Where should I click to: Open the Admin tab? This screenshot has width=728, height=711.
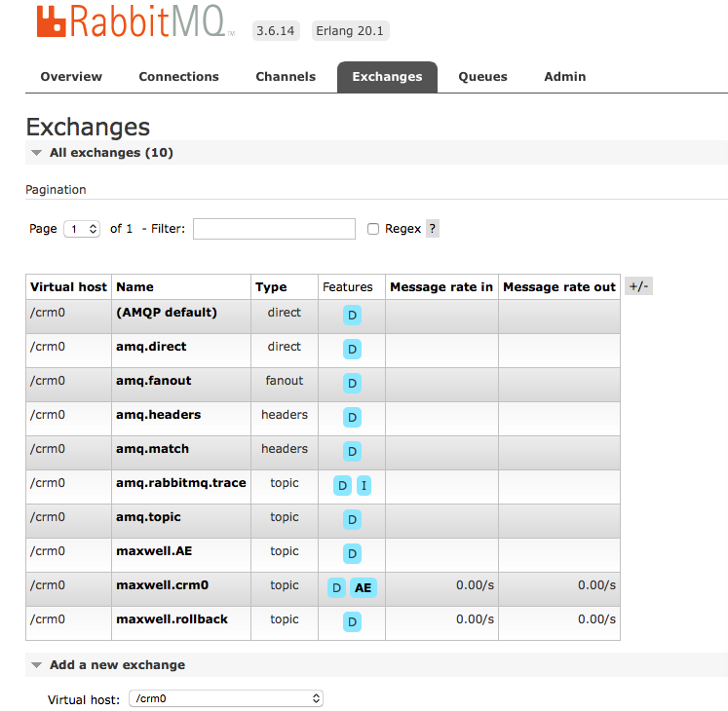click(565, 77)
